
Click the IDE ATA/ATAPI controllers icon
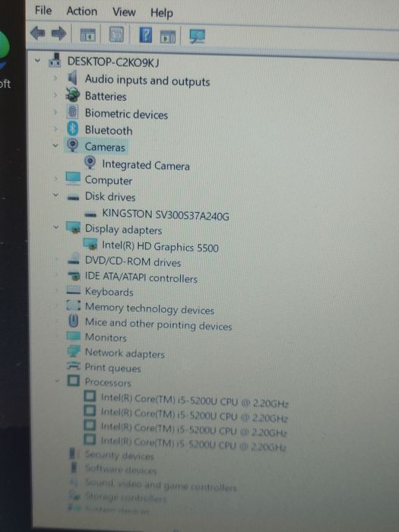(74, 275)
